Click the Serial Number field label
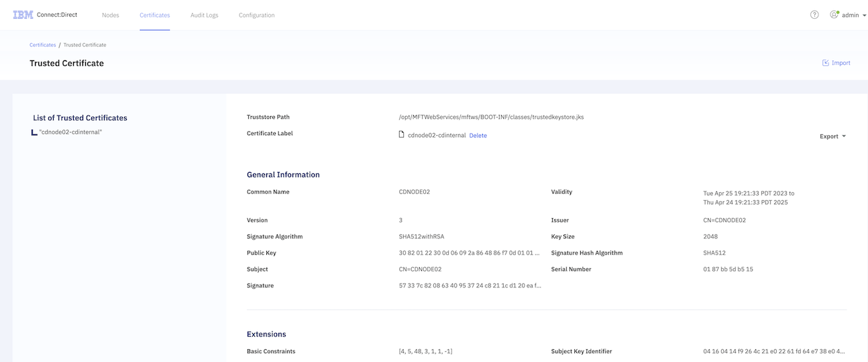Image resolution: width=868 pixels, height=362 pixels. [571, 269]
